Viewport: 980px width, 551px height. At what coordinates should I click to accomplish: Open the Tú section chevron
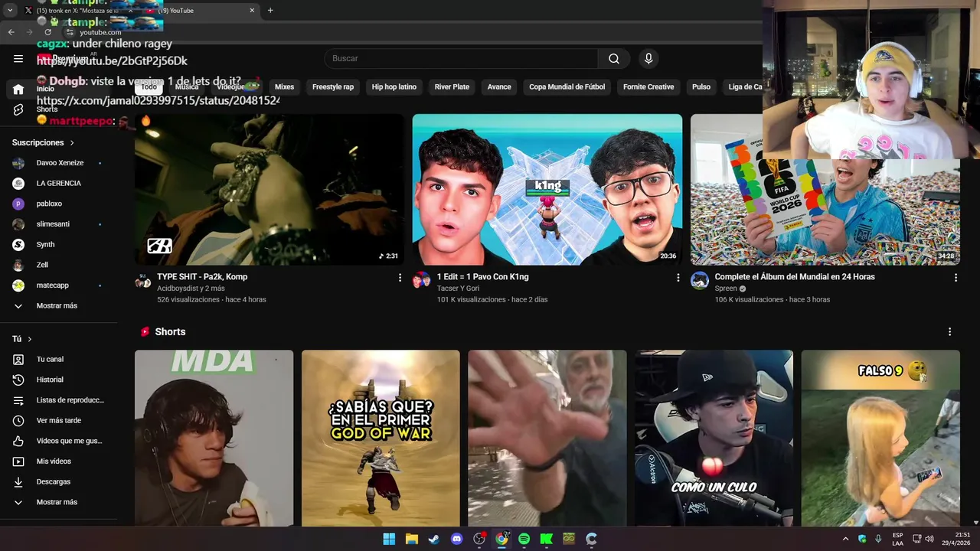30,339
